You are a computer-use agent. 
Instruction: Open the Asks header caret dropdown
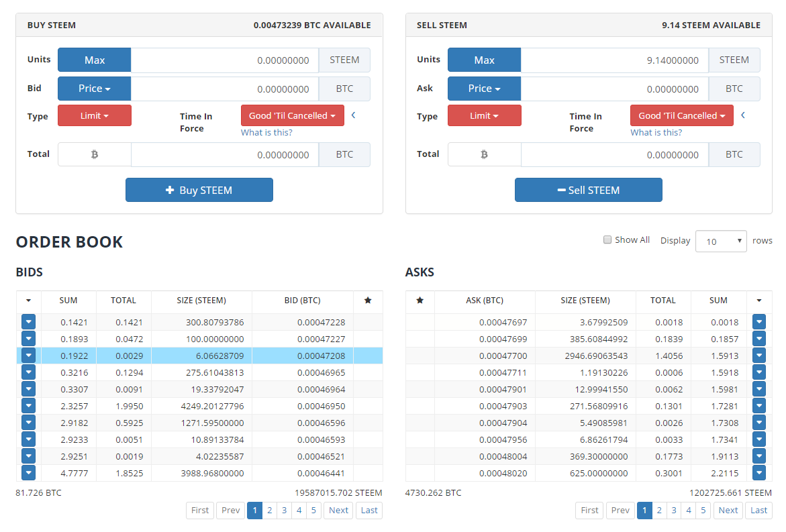click(759, 300)
